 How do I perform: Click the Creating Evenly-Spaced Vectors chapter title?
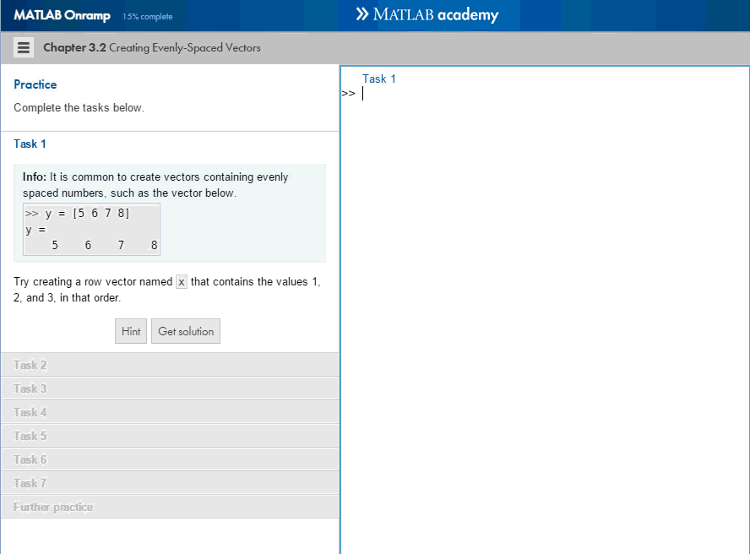tap(184, 48)
